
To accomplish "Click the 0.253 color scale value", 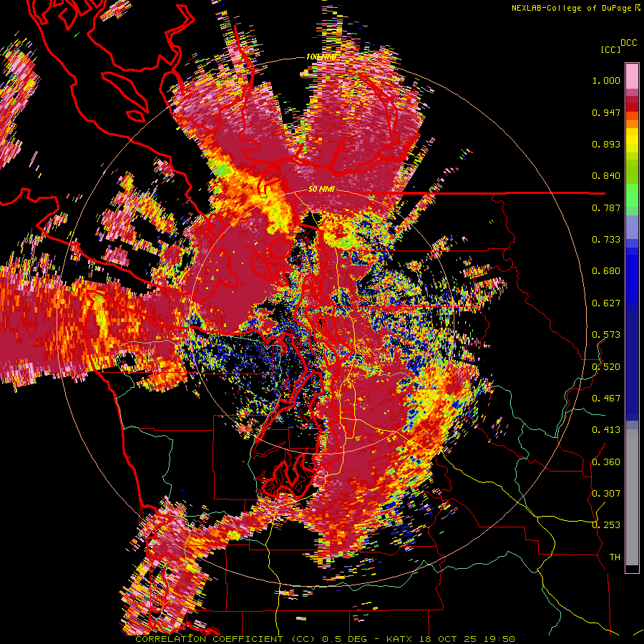I will [606, 525].
